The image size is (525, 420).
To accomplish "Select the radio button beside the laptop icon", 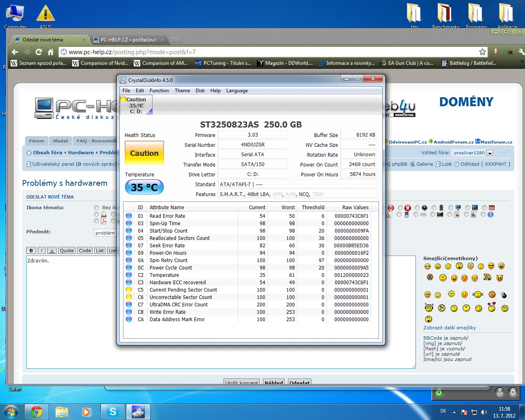I will click(468, 208).
